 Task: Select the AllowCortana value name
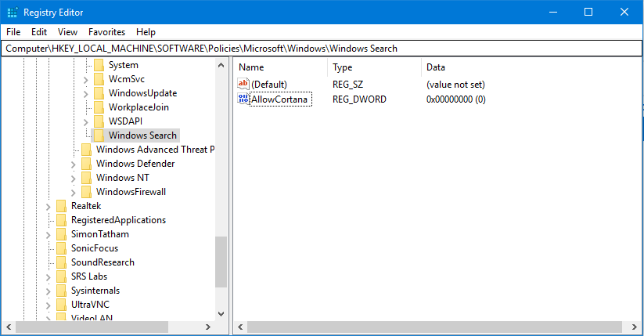click(x=280, y=99)
